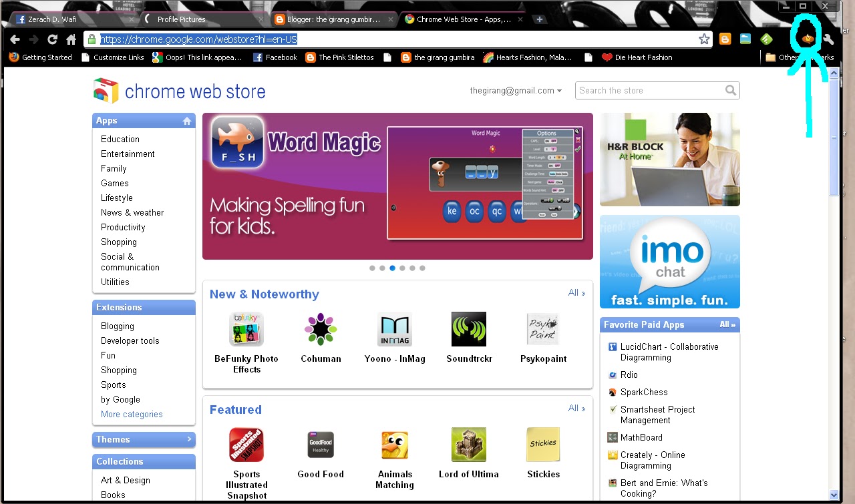Image resolution: width=855 pixels, height=504 pixels.
Task: Click the H&R Block At Home ad
Action: (670, 160)
